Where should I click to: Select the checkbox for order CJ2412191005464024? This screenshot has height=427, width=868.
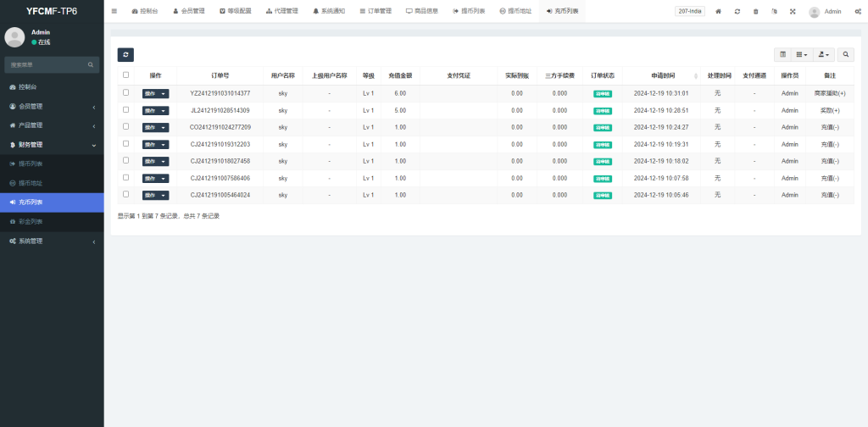[126, 194]
